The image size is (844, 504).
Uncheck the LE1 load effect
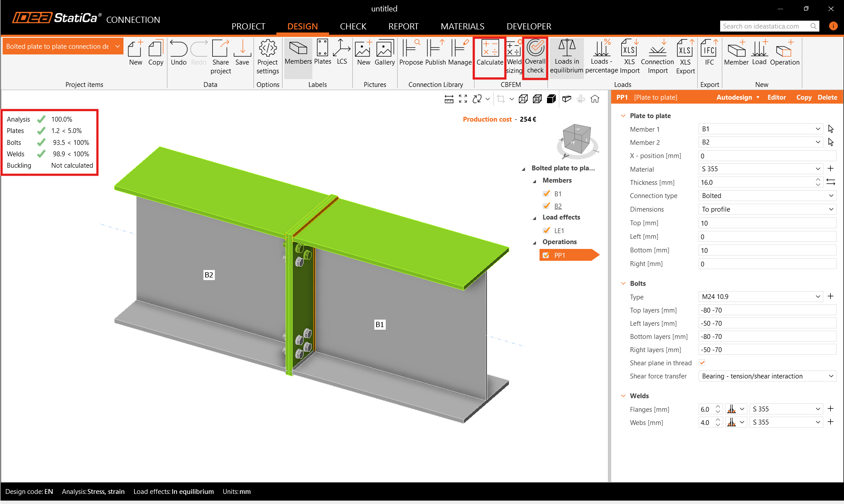click(547, 230)
